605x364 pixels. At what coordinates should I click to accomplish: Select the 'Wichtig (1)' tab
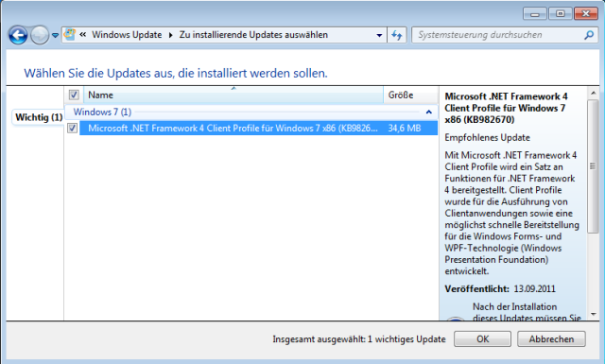[x=39, y=117]
